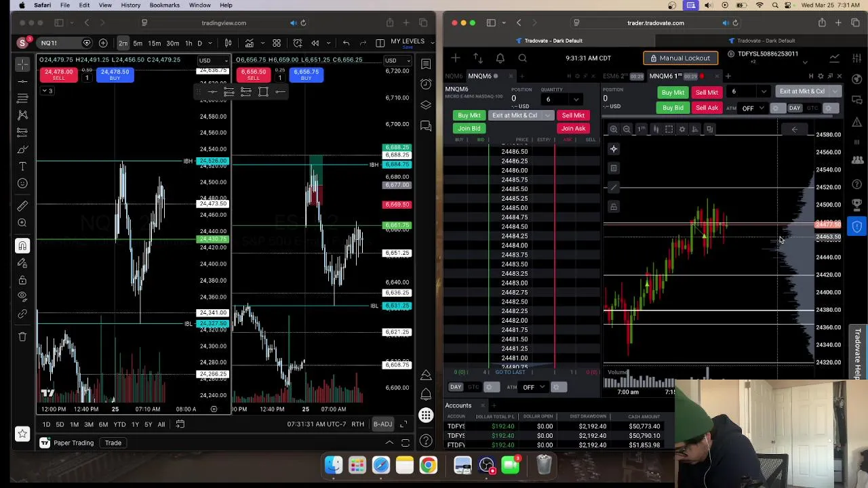The height and width of the screenshot is (488, 868).
Task: Click Join Ask button in Tradovate DOM
Action: pos(573,128)
